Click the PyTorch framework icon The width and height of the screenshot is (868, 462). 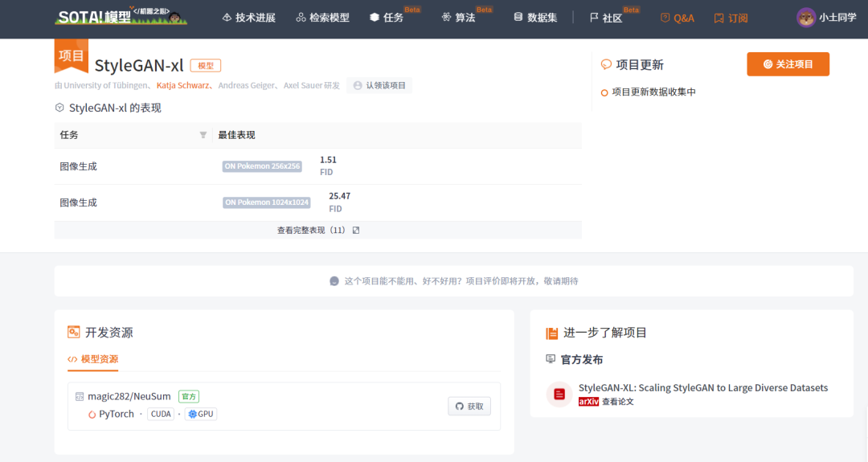click(x=92, y=414)
